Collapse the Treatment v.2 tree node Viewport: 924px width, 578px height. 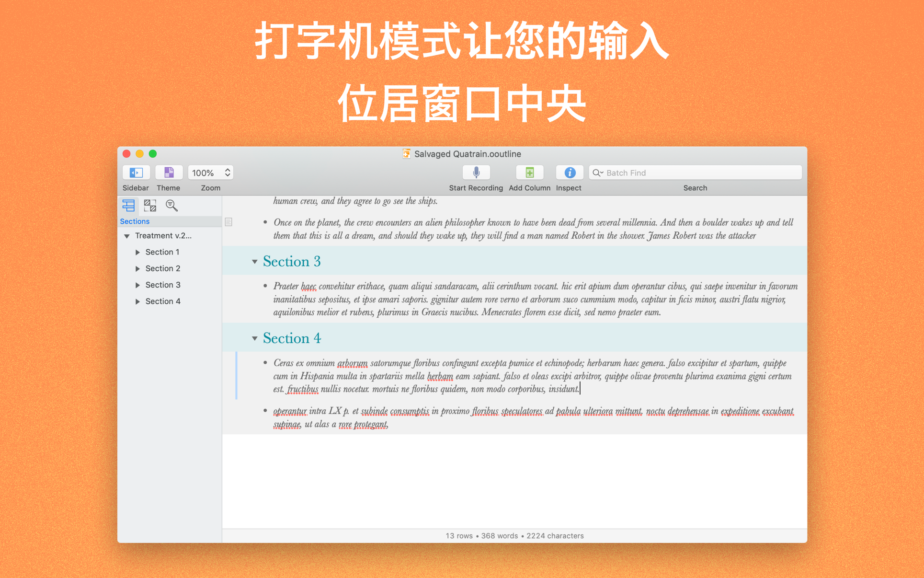[x=128, y=236]
